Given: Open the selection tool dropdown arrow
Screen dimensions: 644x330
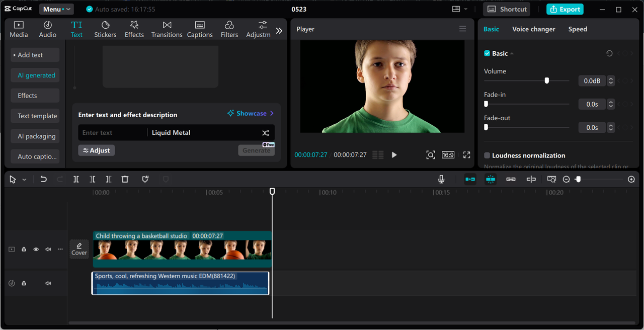Looking at the screenshot, I should click(24, 180).
